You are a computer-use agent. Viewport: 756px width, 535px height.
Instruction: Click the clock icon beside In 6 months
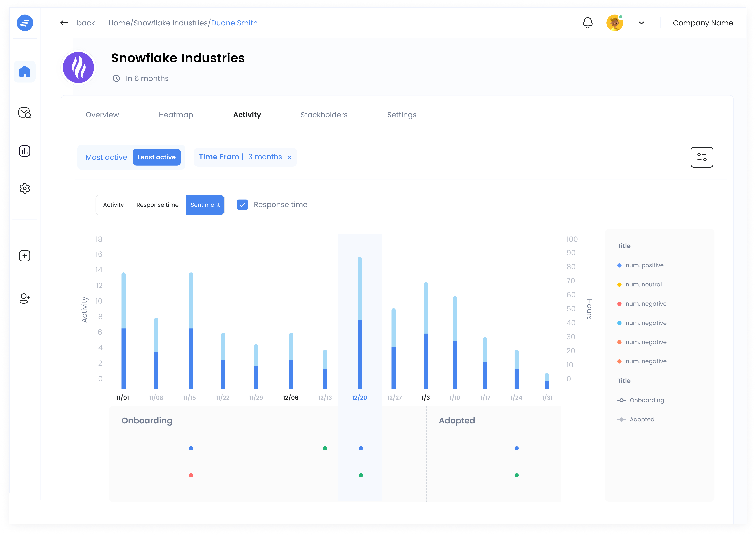116,78
